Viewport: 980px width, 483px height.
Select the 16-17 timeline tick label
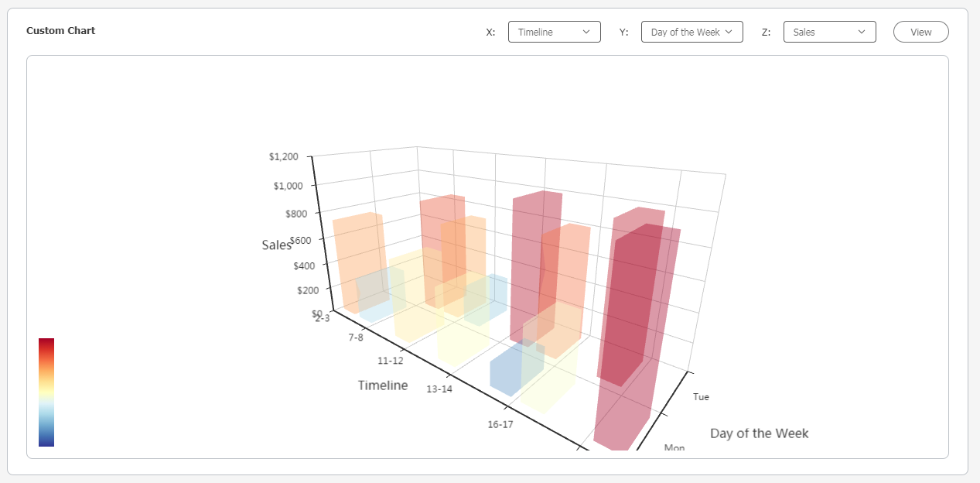(500, 424)
